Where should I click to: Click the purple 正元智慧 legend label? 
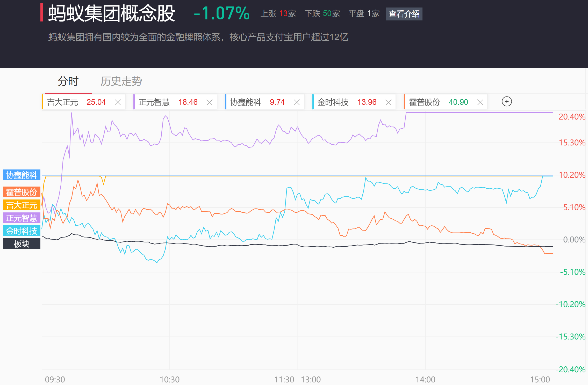click(x=21, y=218)
